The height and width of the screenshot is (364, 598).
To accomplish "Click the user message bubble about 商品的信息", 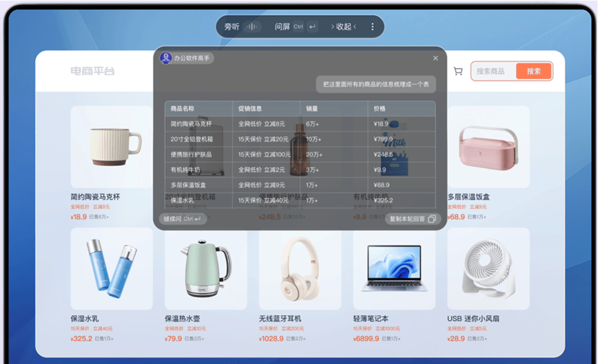I will pyautogui.click(x=376, y=85).
